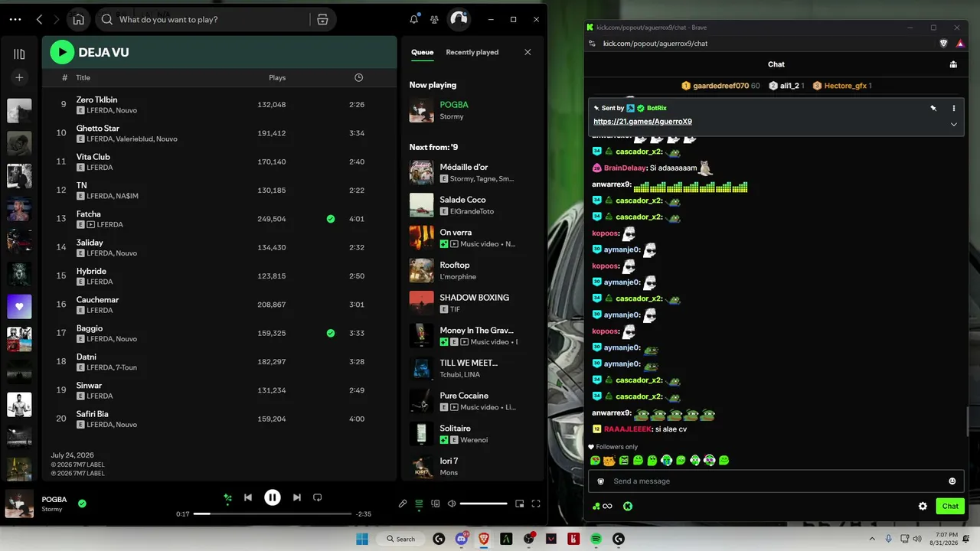
Task: Skip to the previous track
Action: pos(248,497)
